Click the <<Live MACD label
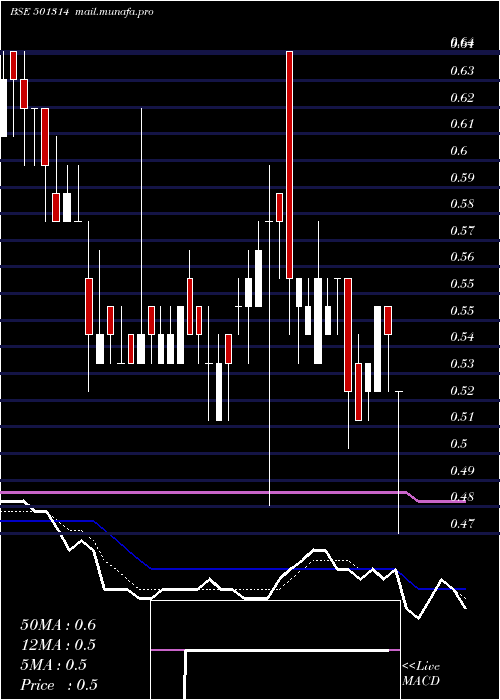Screen dimensions: 500x700 pos(421,673)
